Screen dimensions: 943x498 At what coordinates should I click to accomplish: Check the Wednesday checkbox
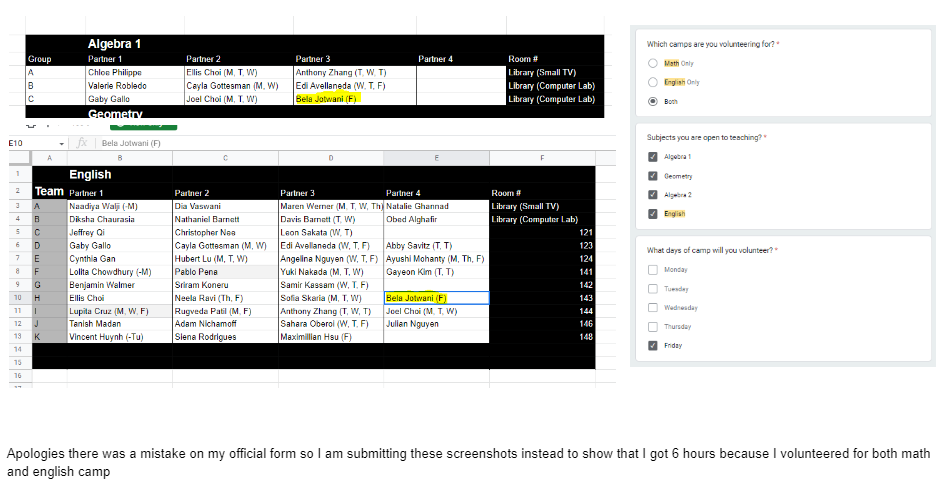coord(653,307)
